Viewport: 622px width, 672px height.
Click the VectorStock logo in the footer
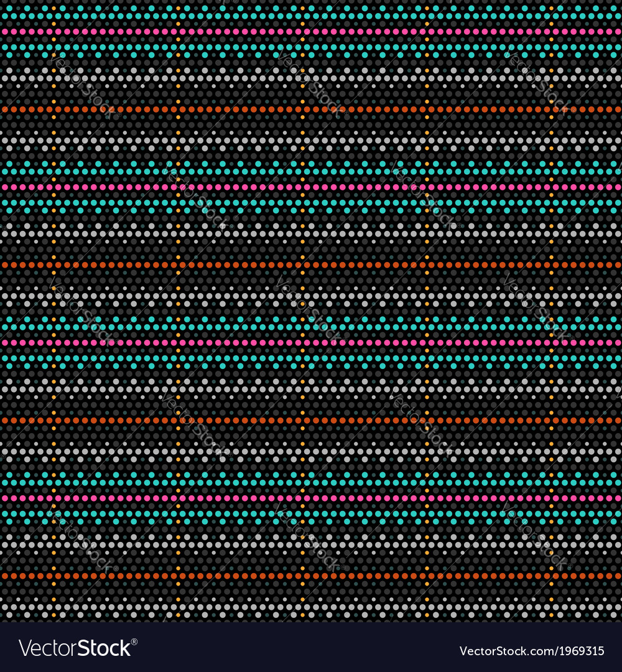(x=75, y=648)
